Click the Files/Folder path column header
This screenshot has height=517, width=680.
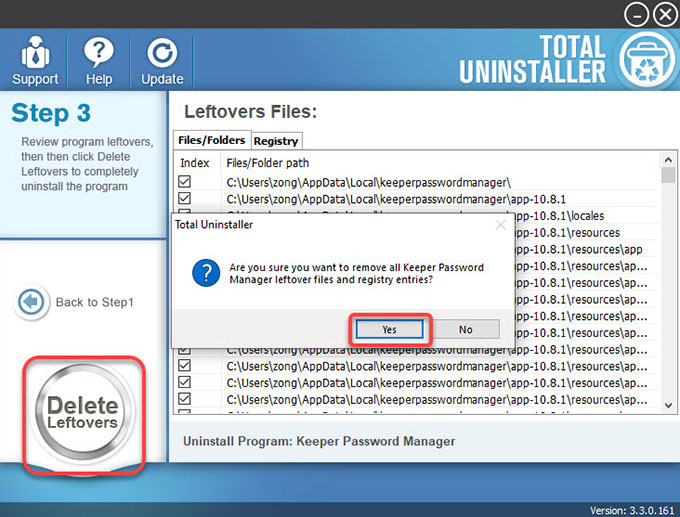click(268, 163)
